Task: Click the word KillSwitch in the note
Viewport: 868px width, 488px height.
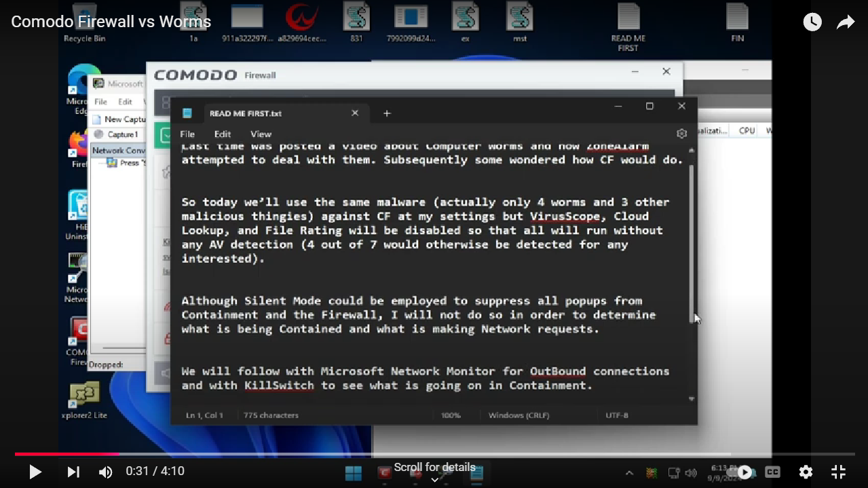Action: [x=280, y=386]
